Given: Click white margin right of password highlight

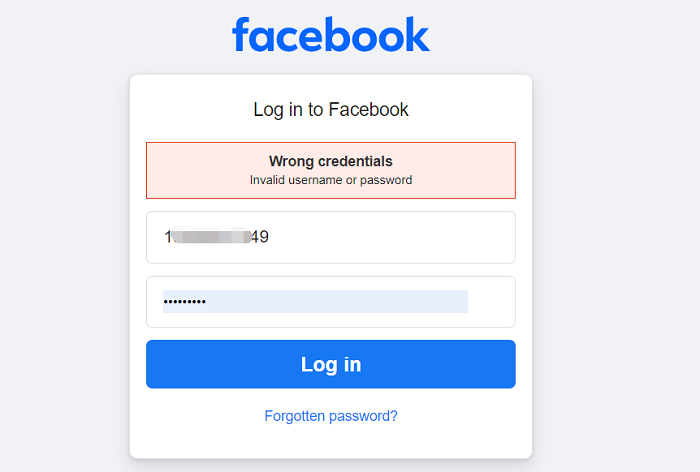Looking at the screenshot, I should pyautogui.click(x=490, y=302).
